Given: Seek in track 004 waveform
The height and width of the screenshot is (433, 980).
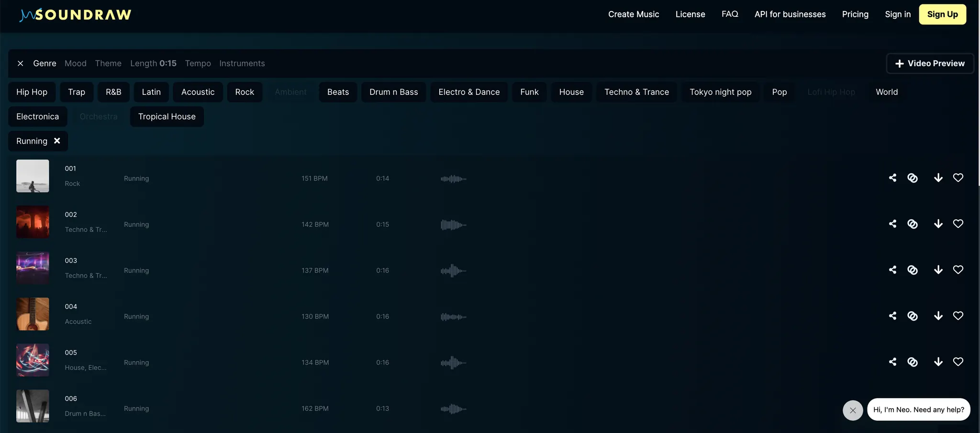Looking at the screenshot, I should (453, 317).
